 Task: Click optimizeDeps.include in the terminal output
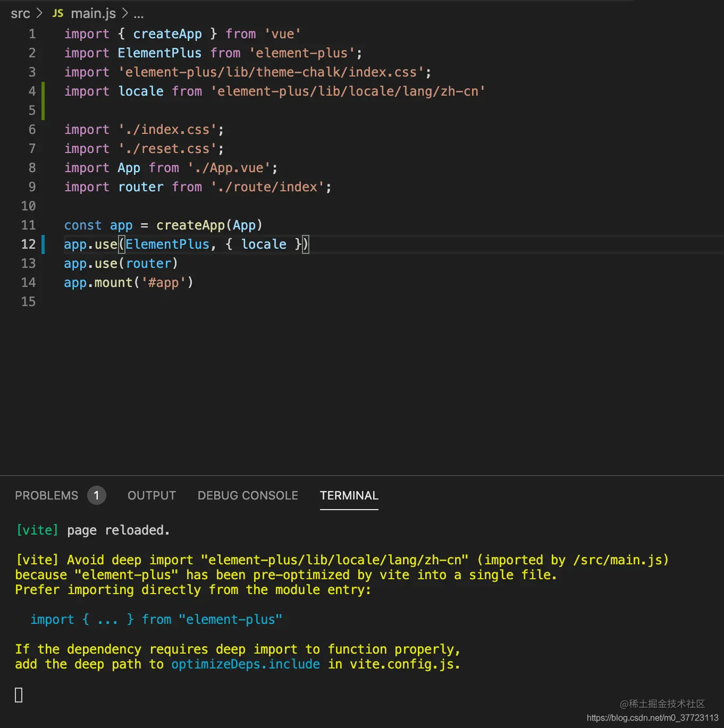pos(246,664)
